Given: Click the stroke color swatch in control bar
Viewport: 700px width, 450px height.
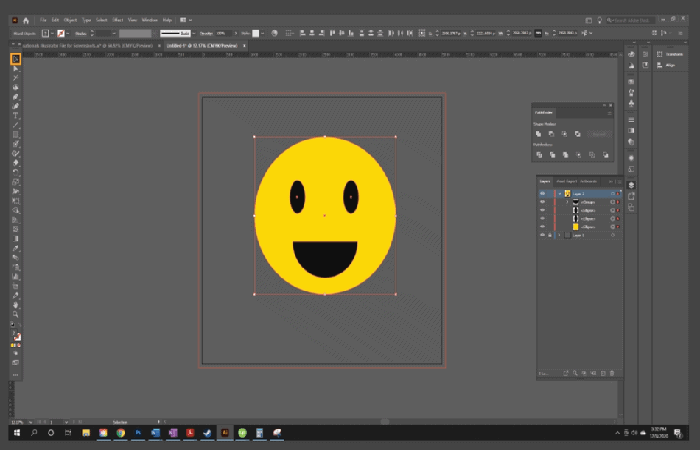Looking at the screenshot, I should pyautogui.click(x=61, y=33).
